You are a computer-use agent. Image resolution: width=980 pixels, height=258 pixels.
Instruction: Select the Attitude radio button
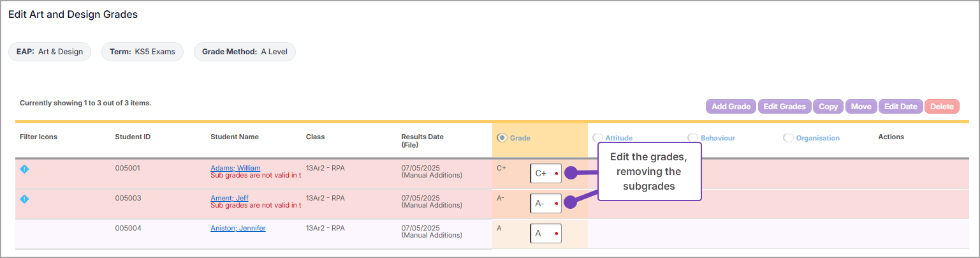pyautogui.click(x=597, y=138)
